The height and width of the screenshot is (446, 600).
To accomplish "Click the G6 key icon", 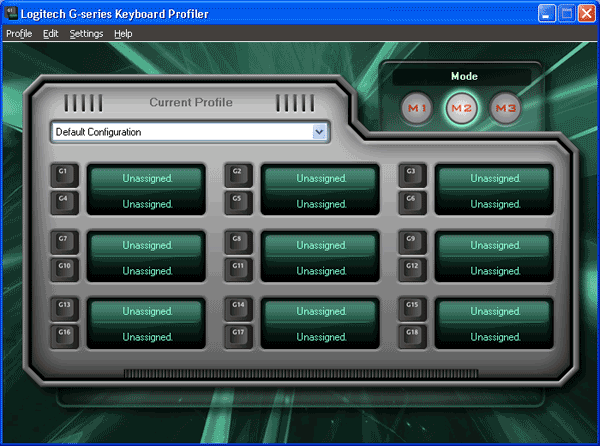I will (412, 202).
